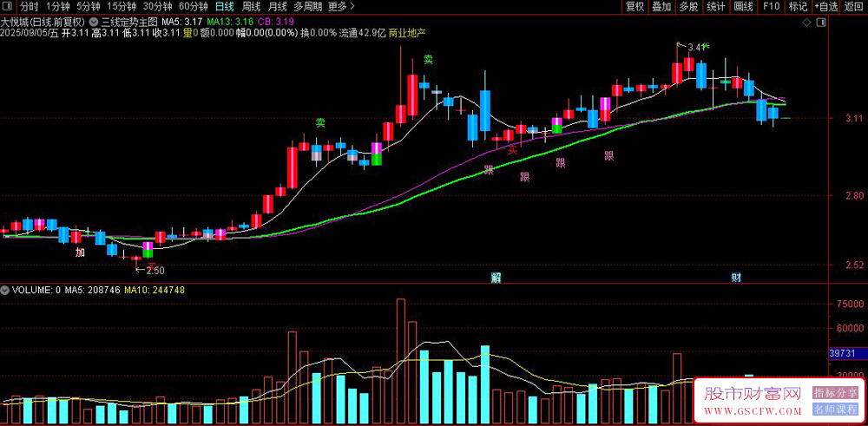This screenshot has width=868, height=426.
Task: Click volume MA5: 208746 label
Action: 93,289
